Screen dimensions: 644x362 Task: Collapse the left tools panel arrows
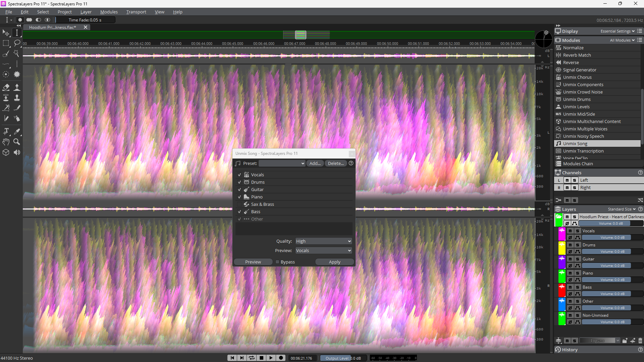pos(19,25)
